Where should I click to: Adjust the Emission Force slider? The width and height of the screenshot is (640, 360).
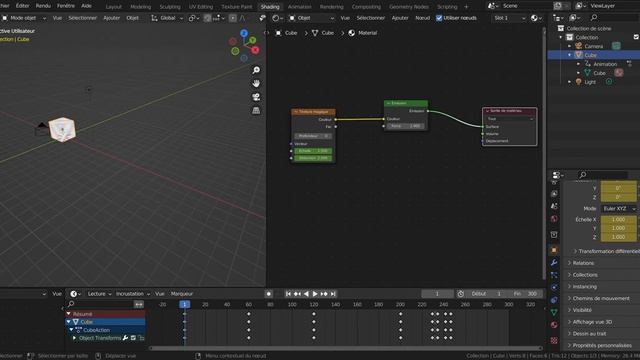[x=405, y=126]
